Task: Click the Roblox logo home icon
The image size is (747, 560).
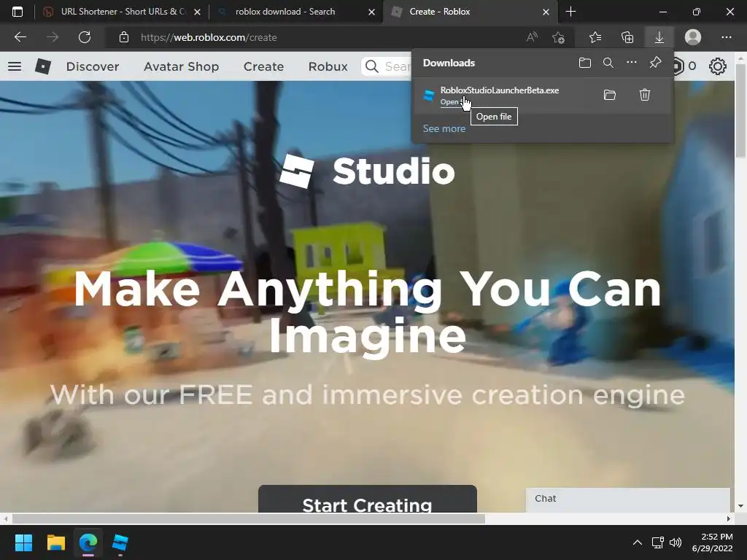Action: click(x=43, y=66)
